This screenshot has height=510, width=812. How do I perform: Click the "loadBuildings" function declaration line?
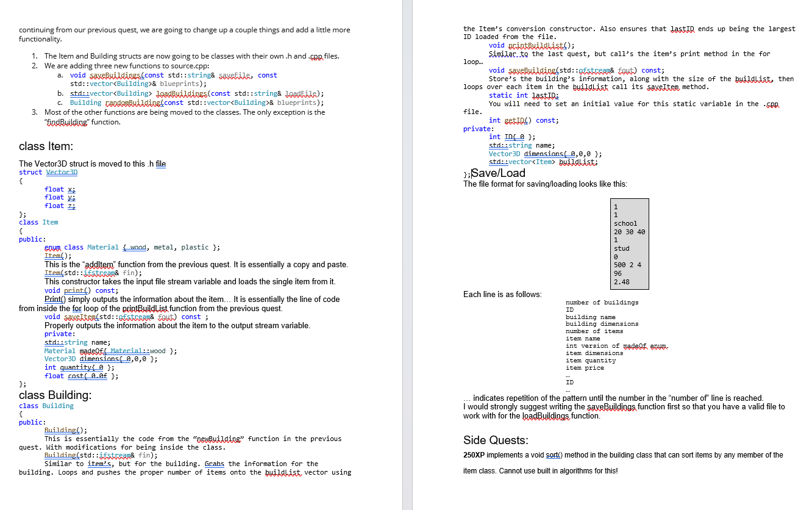point(197,93)
